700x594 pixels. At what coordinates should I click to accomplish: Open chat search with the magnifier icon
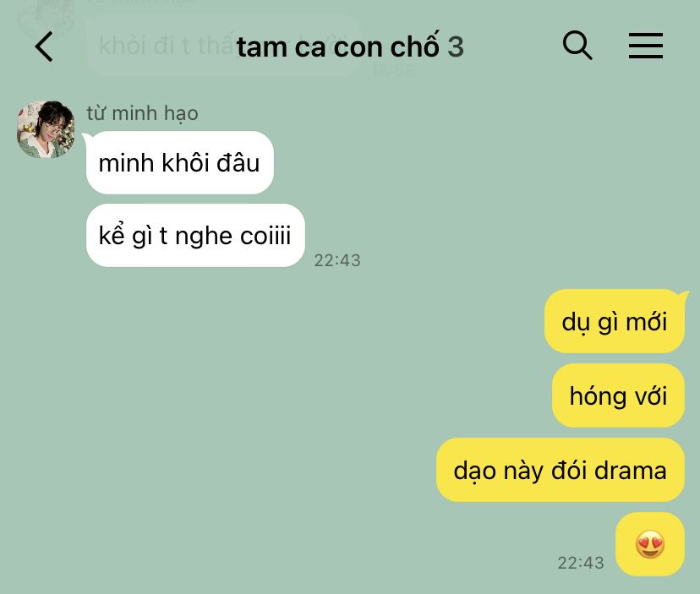pos(577,45)
